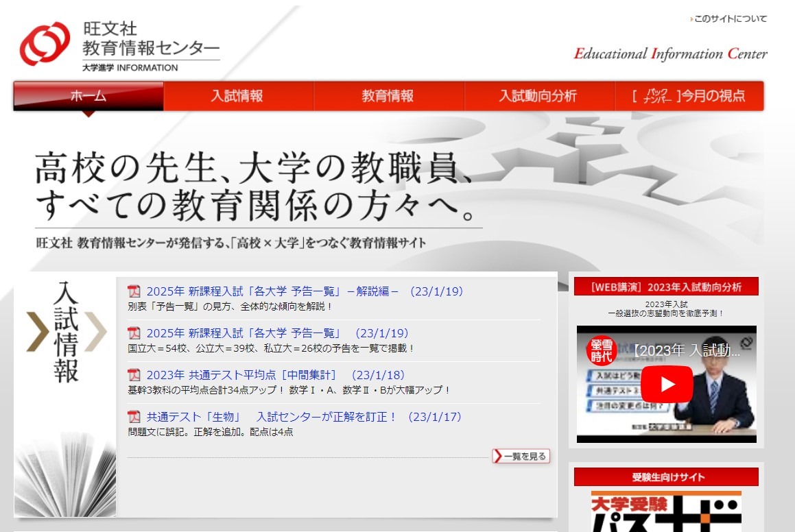Click the 2023年 入試動向 video thumbnail

[666, 384]
